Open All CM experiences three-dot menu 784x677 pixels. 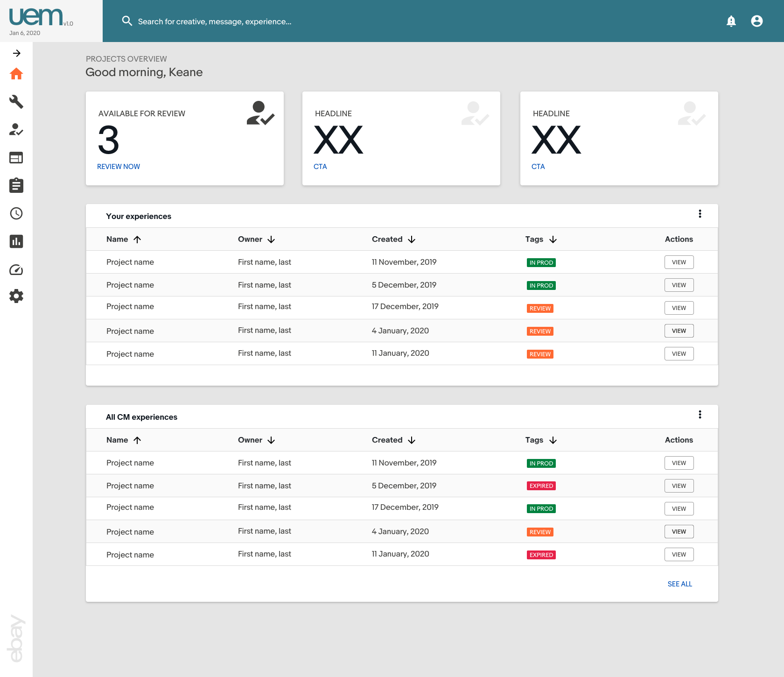tap(700, 415)
